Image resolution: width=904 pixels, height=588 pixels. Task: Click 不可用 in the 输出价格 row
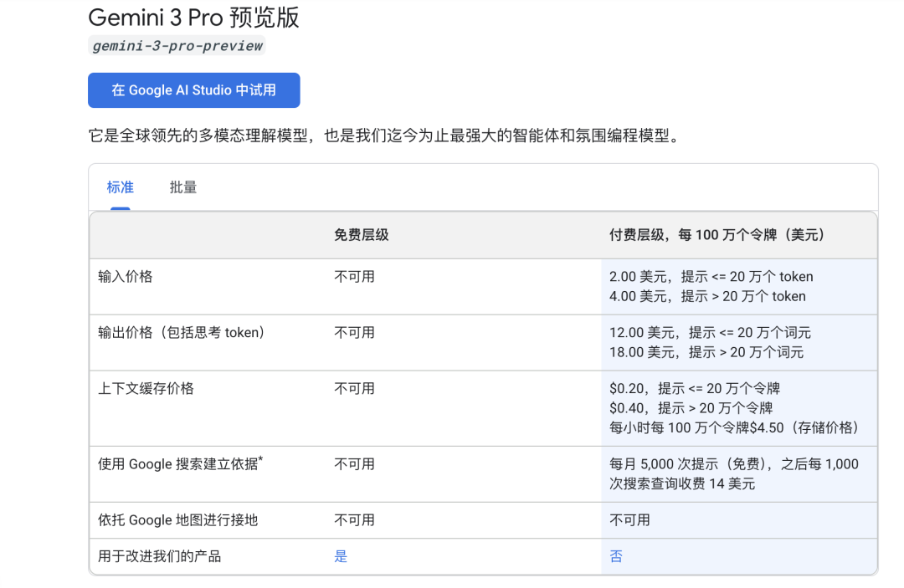tap(355, 332)
